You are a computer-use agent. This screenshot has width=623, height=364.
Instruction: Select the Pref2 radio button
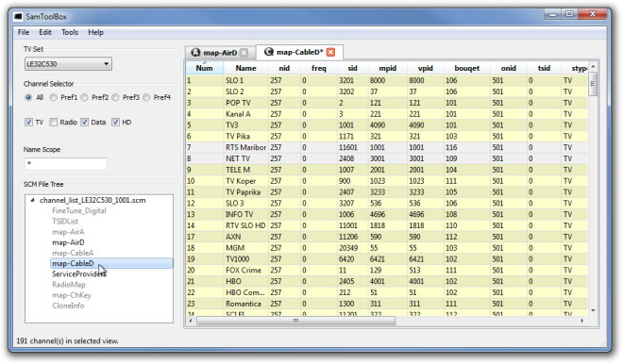pos(84,97)
